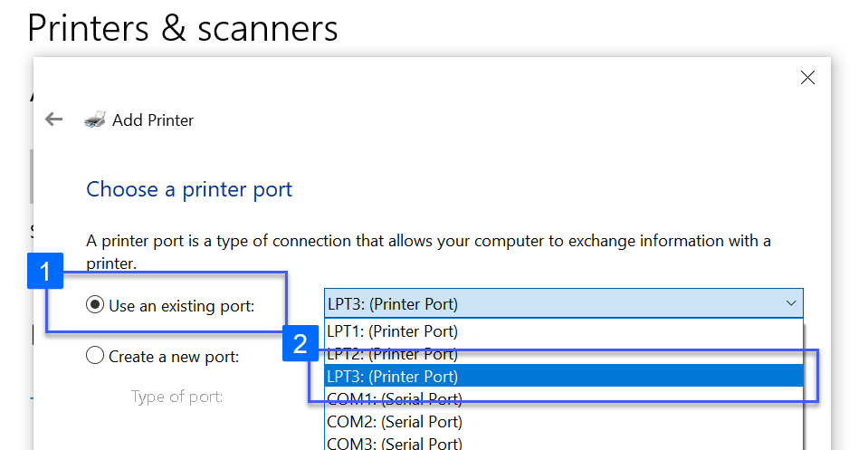The width and height of the screenshot is (868, 450).
Task: Close the Add Printer dialog with the X
Action: click(807, 78)
